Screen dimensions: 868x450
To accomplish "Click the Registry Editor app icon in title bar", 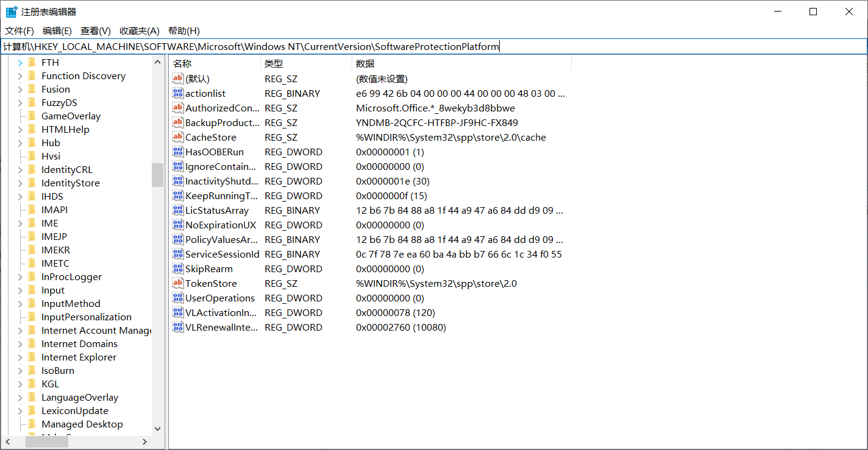I will [x=12, y=12].
